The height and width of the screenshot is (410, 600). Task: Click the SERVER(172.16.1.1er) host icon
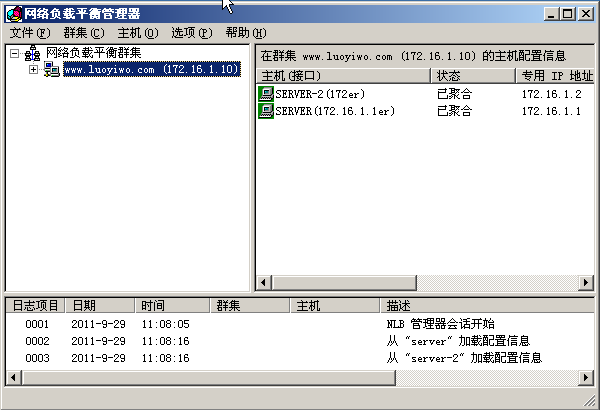click(266, 111)
